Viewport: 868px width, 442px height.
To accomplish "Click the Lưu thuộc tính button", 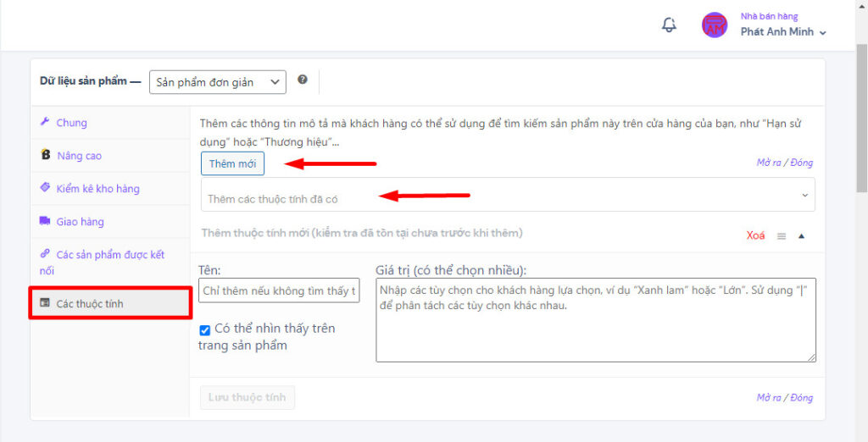I will [247, 397].
